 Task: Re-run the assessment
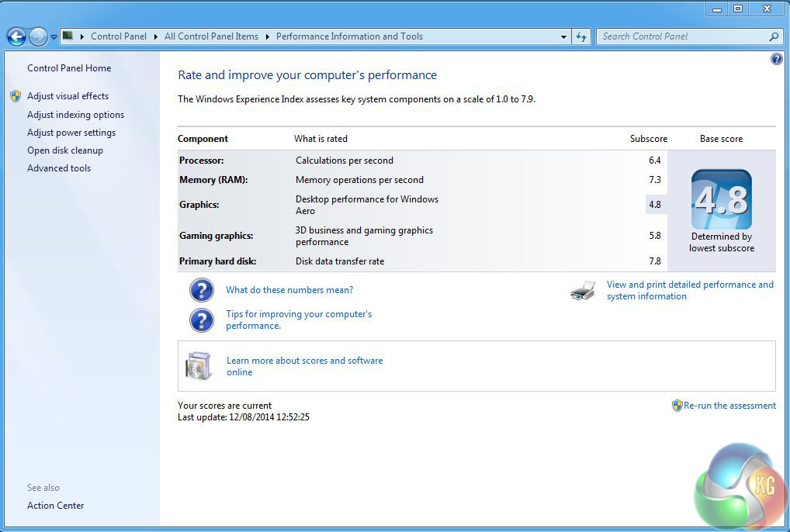coord(729,406)
